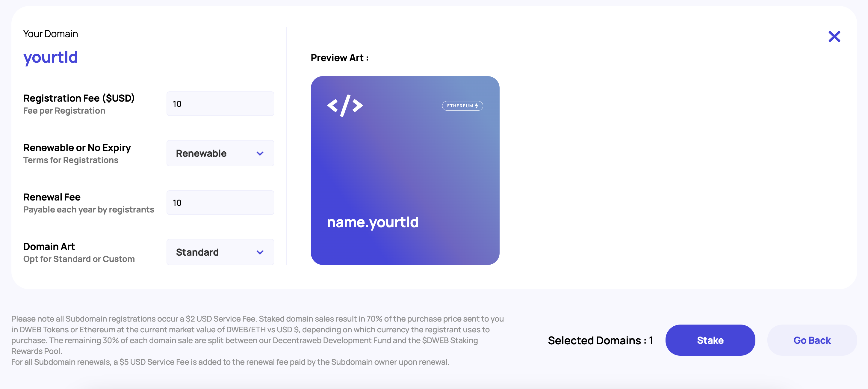This screenshot has width=868, height=389.
Task: Expand the Standard dropdown chevron
Action: coord(260,252)
